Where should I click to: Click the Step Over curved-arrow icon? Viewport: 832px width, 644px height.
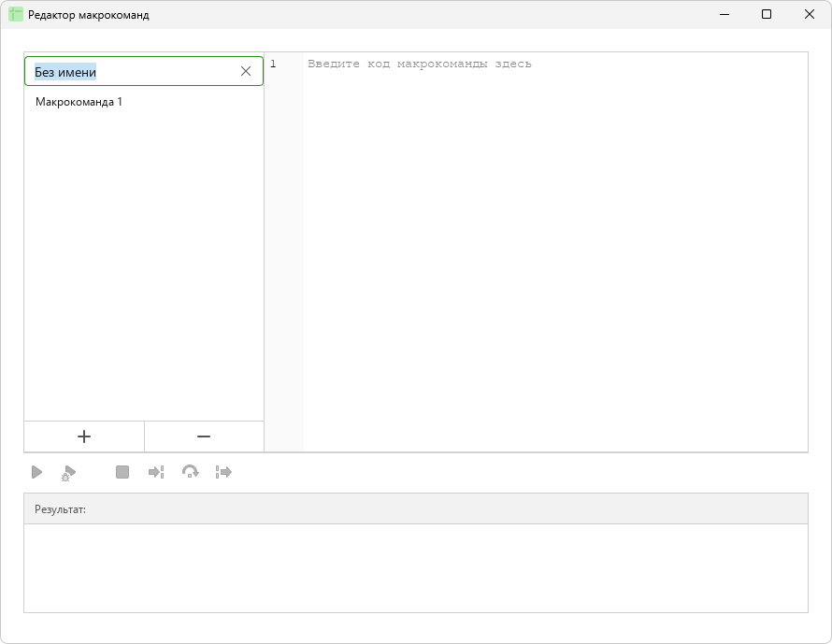click(x=190, y=472)
